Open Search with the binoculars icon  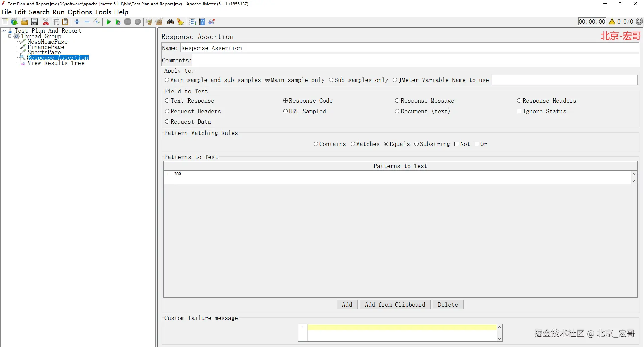171,22
